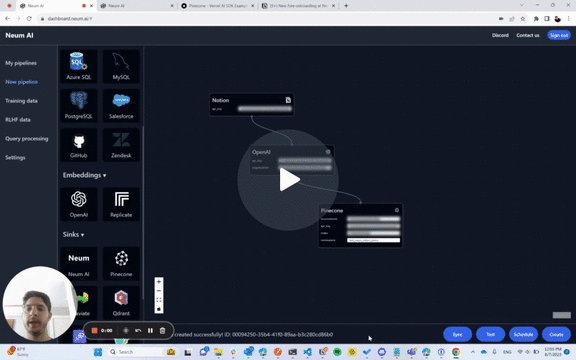This screenshot has height=360, width=576.
Task: Add the Pinecone sink connector
Action: coord(121,264)
